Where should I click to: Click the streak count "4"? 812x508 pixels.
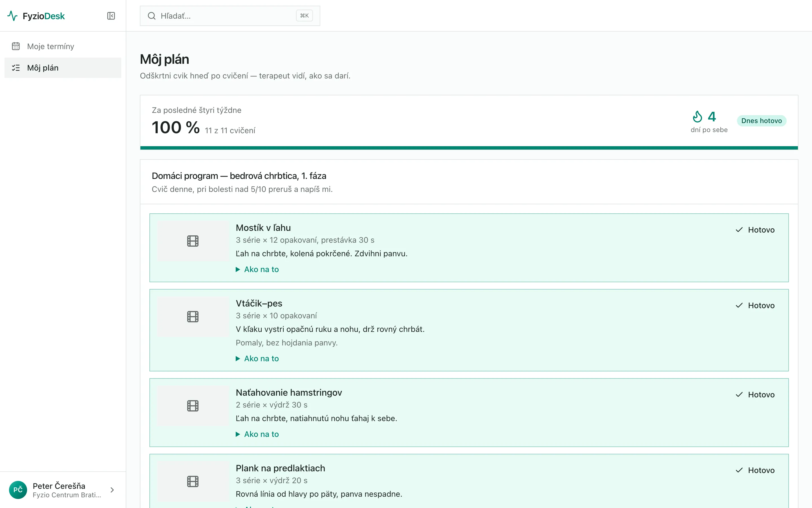tap(712, 117)
